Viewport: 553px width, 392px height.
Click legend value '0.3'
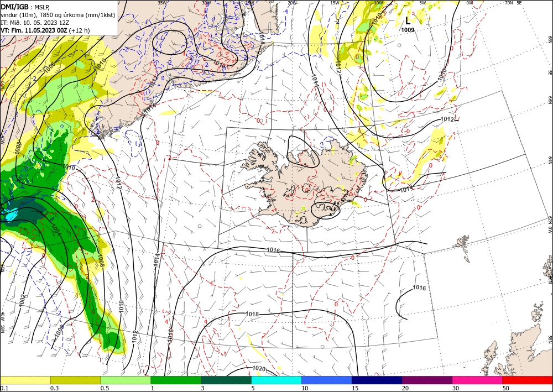pyautogui.click(x=54, y=388)
